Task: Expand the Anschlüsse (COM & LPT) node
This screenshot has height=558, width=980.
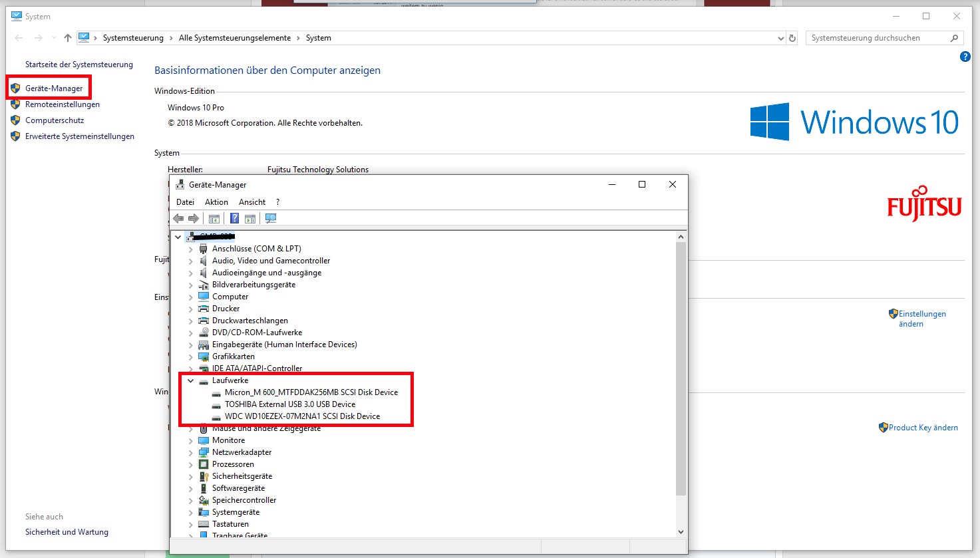Action: pos(191,249)
